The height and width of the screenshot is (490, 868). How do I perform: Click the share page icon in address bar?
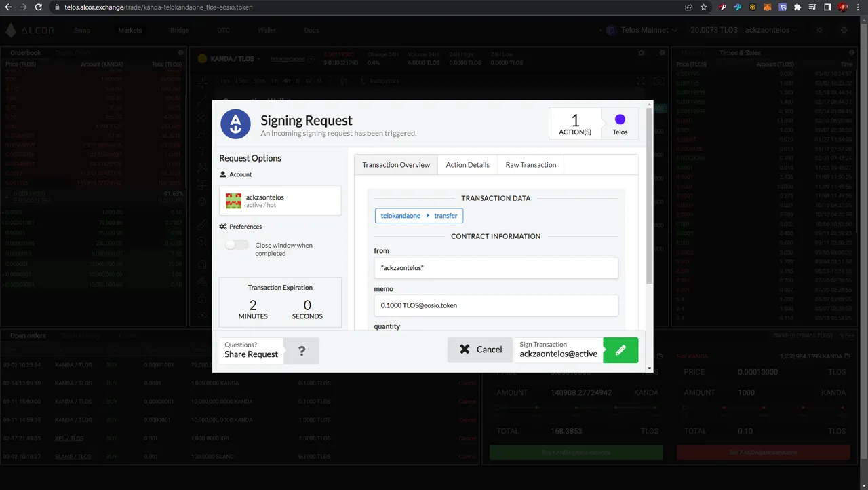689,7
